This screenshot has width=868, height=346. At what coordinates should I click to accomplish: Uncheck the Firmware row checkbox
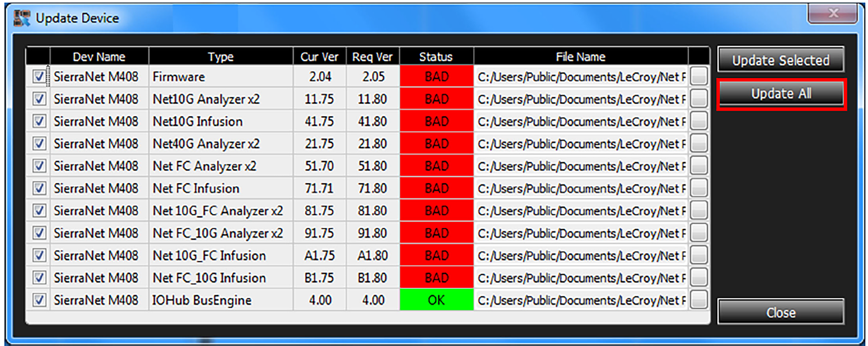pos(39,77)
